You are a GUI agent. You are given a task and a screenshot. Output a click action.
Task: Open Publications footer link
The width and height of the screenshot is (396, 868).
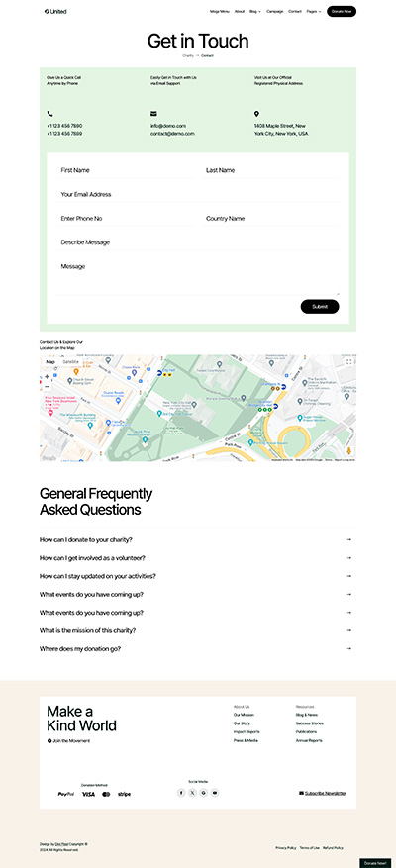(x=306, y=731)
